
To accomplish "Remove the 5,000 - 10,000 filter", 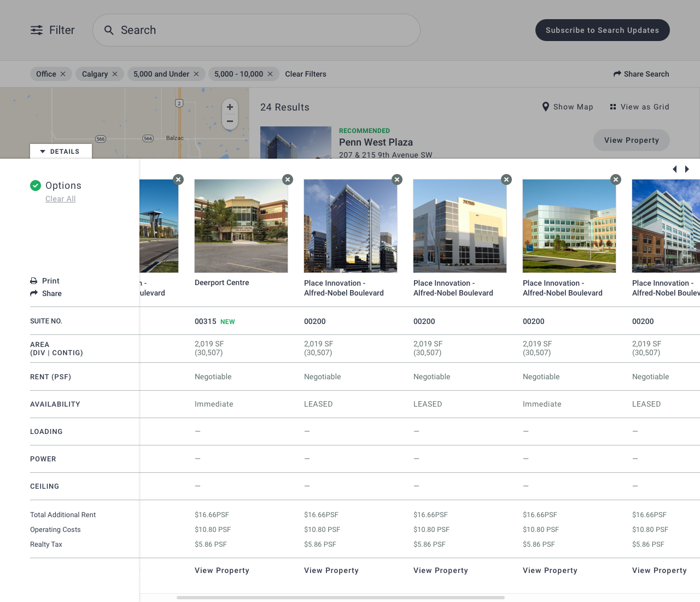I will [270, 74].
